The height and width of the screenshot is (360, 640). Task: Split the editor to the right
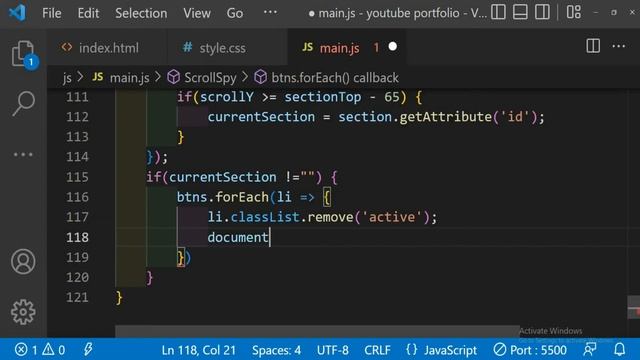click(x=593, y=46)
